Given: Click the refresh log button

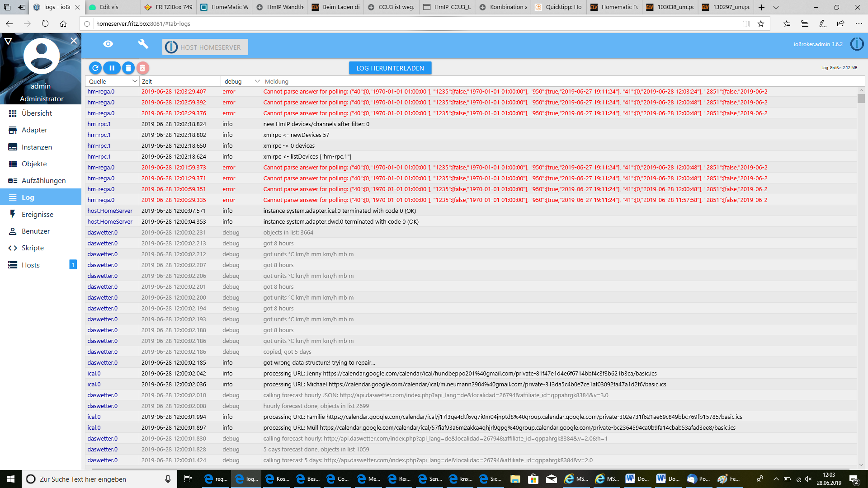Looking at the screenshot, I should click(x=95, y=68).
